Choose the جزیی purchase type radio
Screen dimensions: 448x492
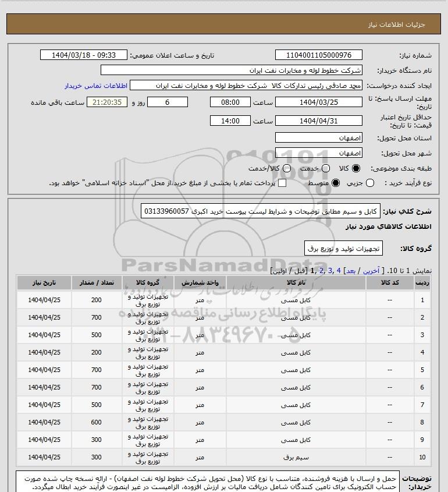(370, 183)
